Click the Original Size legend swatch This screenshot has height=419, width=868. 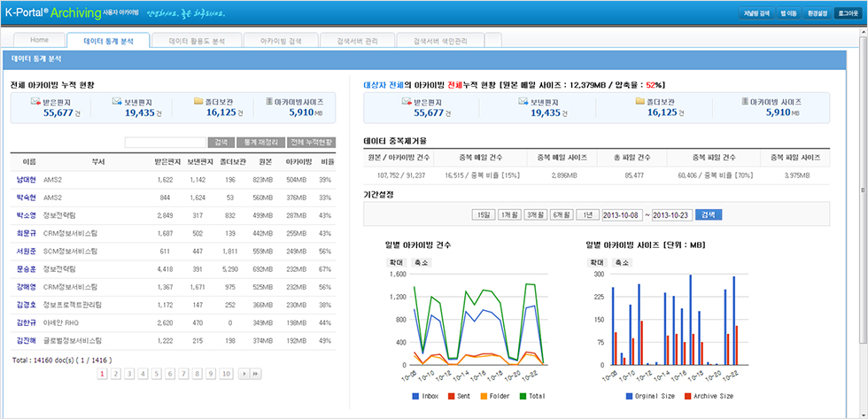tap(629, 396)
